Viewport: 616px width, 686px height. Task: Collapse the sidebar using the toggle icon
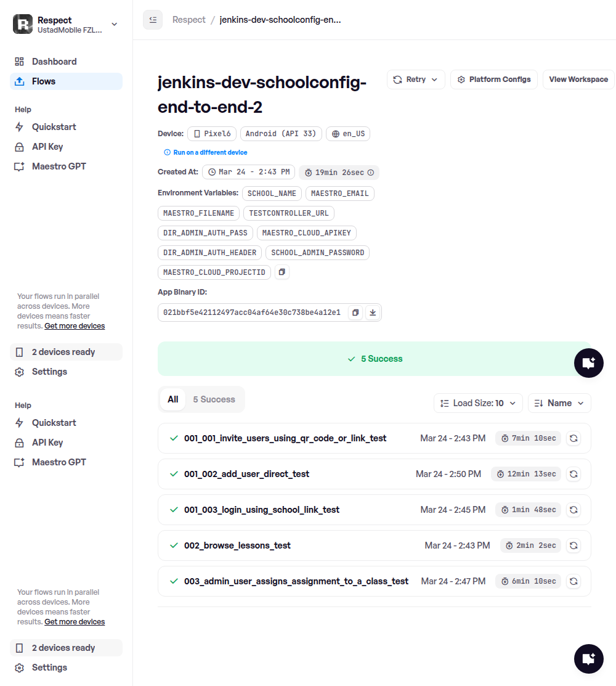[x=153, y=20]
